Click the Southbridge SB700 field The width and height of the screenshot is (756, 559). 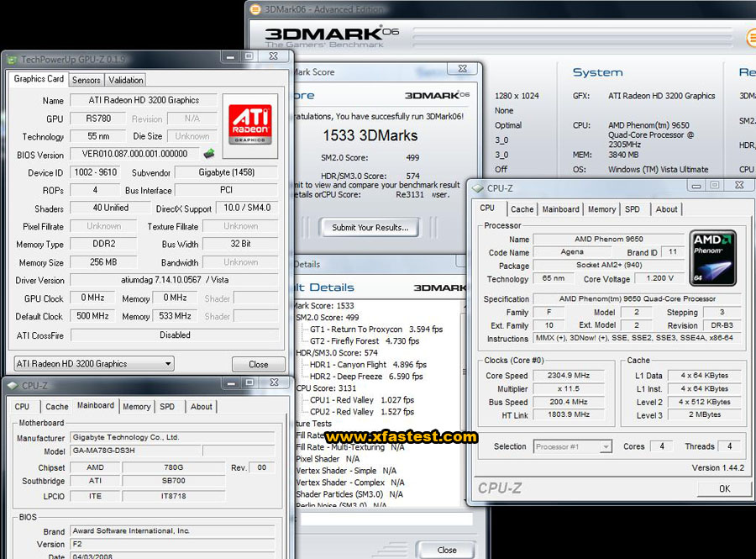click(174, 481)
